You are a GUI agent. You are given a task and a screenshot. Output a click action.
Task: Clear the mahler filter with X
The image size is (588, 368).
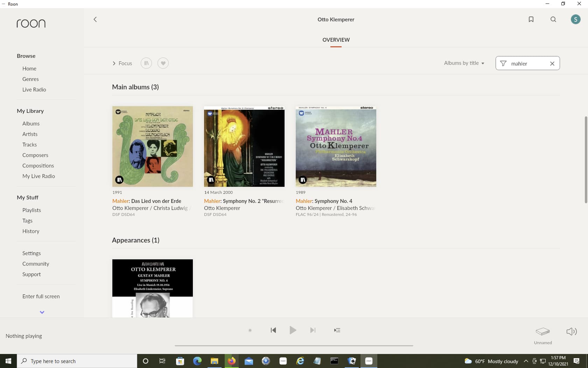tap(552, 63)
